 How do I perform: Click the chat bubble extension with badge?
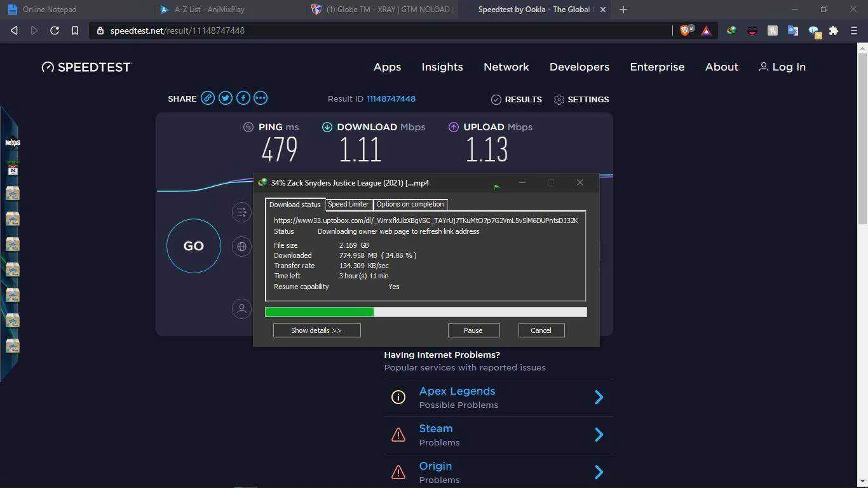point(814,32)
